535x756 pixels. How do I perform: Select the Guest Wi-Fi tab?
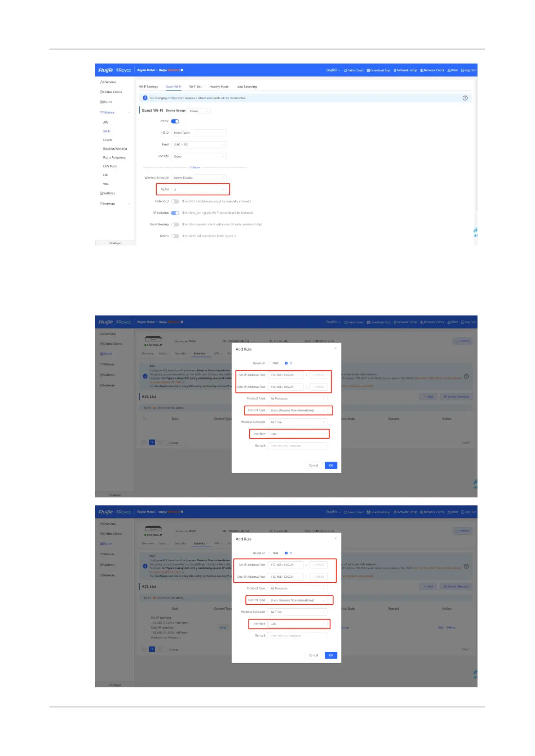[173, 87]
